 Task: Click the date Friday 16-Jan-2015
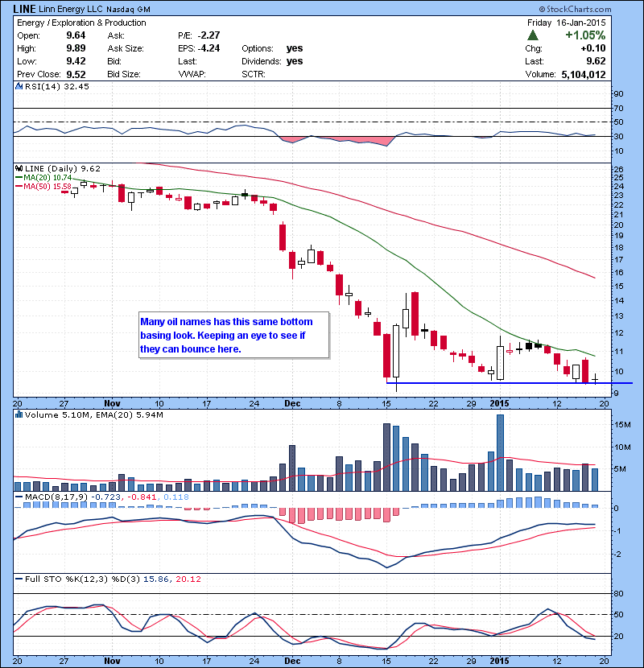(x=567, y=23)
